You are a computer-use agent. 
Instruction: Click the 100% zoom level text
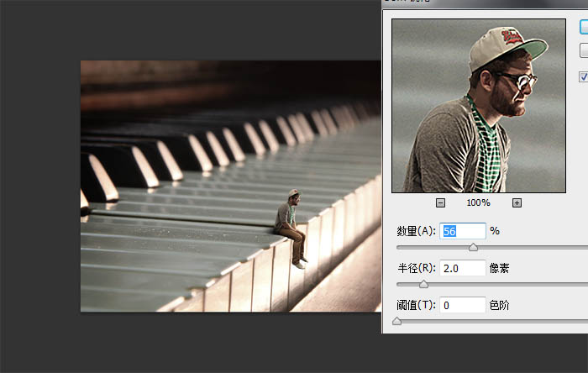coord(479,202)
